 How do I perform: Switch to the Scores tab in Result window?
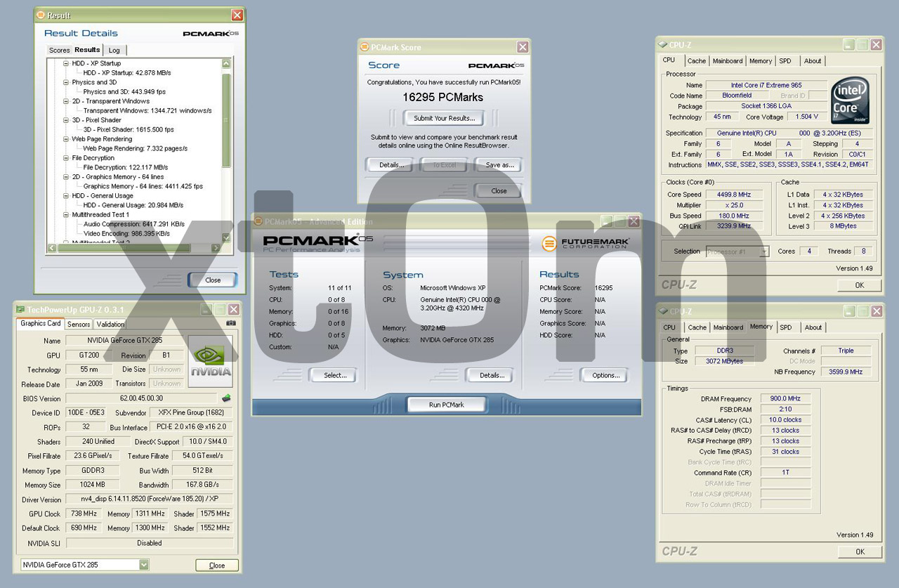click(x=59, y=50)
